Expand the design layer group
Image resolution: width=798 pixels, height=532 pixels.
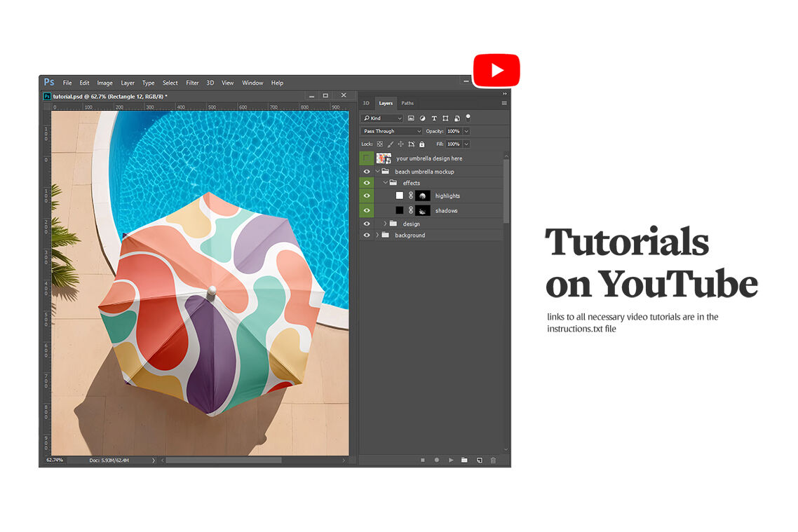click(x=385, y=224)
